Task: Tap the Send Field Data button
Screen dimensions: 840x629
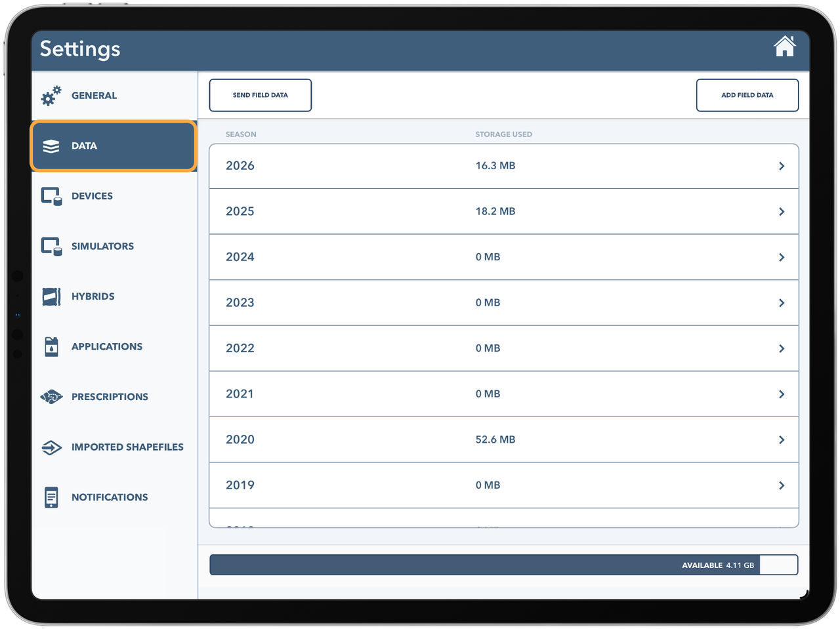Action: 261,95
